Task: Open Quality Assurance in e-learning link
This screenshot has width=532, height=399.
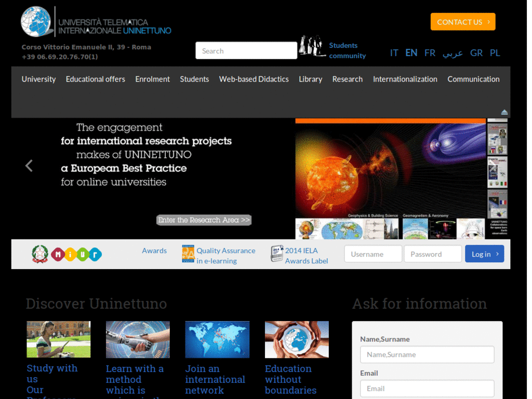Action: [226, 256]
